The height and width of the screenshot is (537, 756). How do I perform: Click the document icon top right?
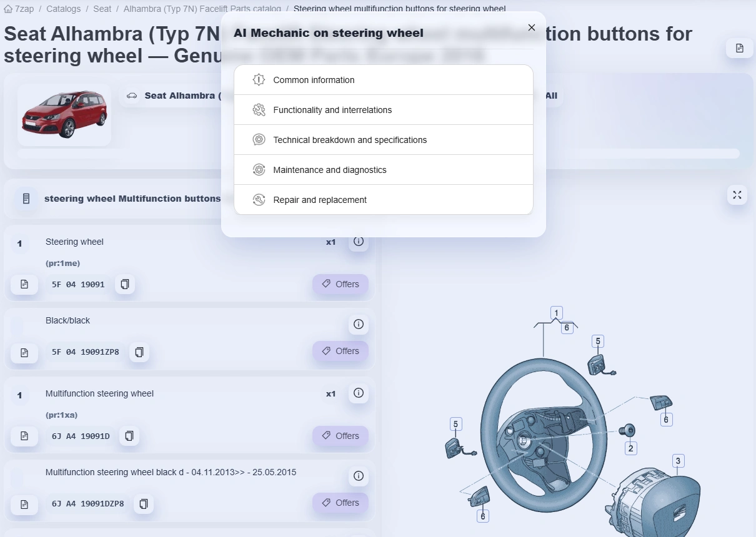(740, 48)
